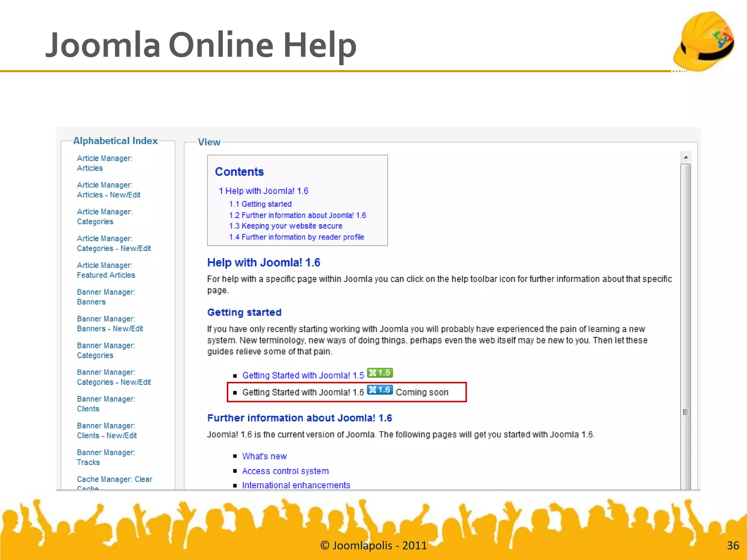747x560 pixels.
Task: Click the green Joomla 1.5 version badge
Action: coord(380,373)
